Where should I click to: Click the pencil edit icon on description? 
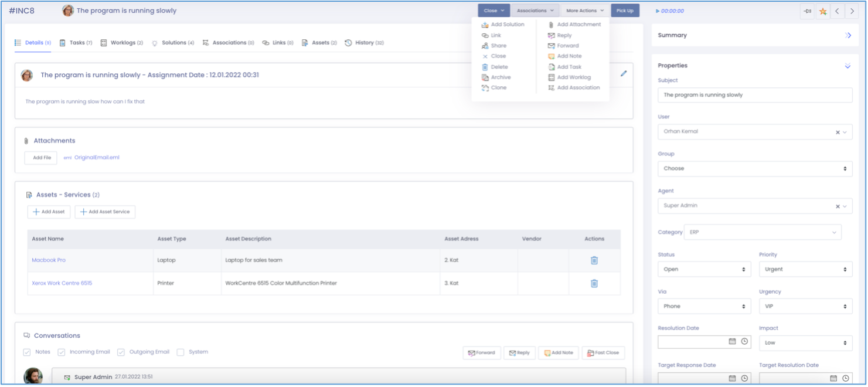(624, 74)
